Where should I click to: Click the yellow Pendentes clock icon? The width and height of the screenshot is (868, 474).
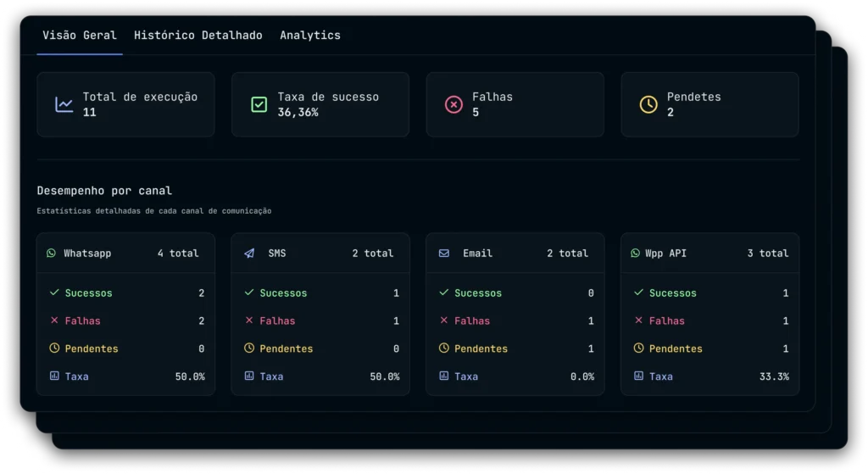(x=648, y=104)
